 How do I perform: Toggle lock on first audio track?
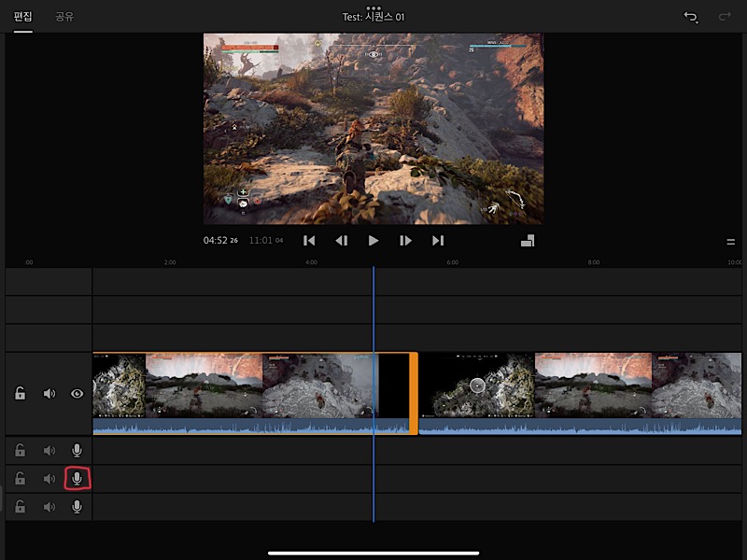pos(20,450)
